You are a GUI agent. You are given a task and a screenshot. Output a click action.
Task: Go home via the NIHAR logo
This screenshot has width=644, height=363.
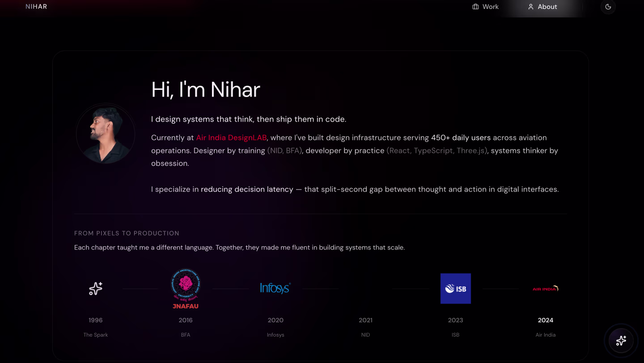[x=36, y=7]
